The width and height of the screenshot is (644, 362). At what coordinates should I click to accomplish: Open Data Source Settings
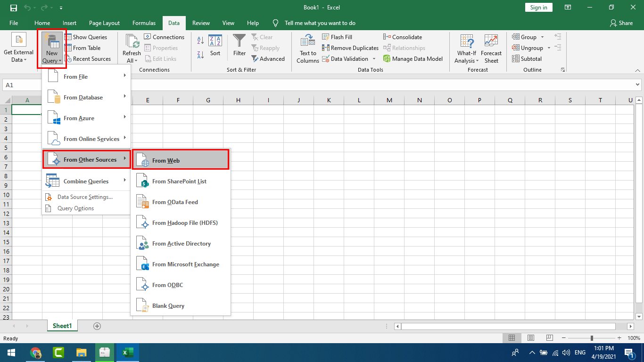[x=85, y=197]
